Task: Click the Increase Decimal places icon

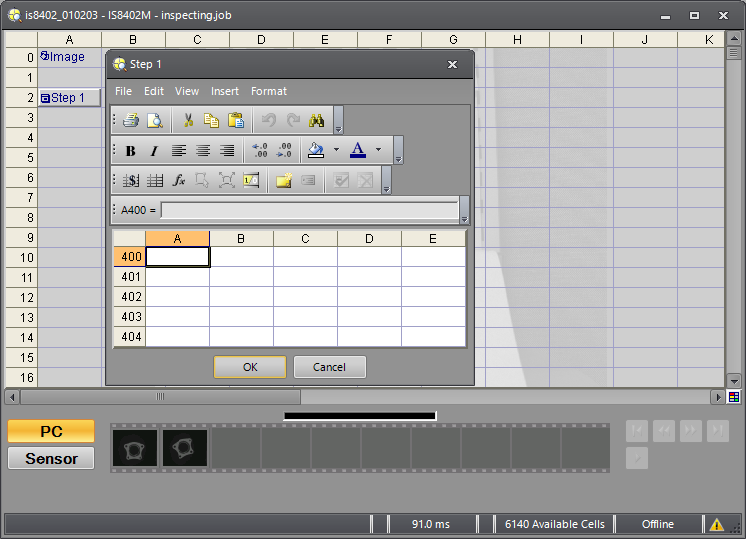Action: pos(260,150)
